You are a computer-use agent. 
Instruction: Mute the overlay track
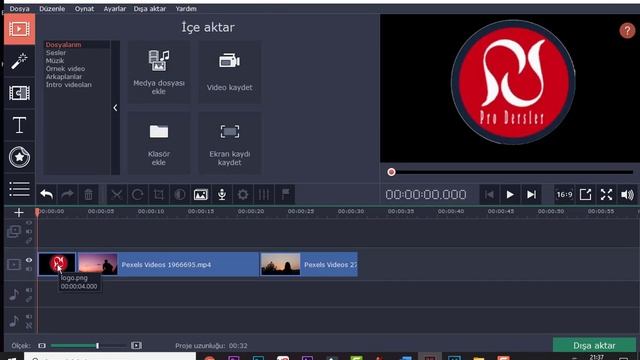(29, 232)
